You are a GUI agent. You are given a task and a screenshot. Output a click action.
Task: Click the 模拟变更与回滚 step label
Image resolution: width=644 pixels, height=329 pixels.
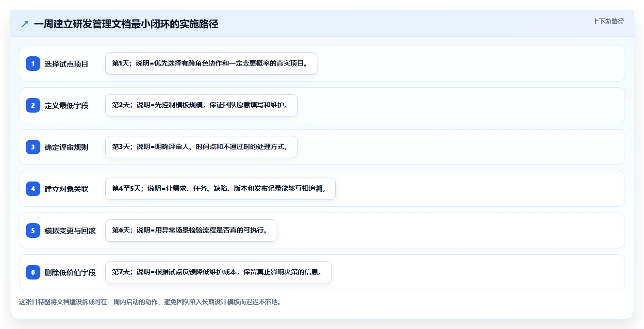pos(70,230)
